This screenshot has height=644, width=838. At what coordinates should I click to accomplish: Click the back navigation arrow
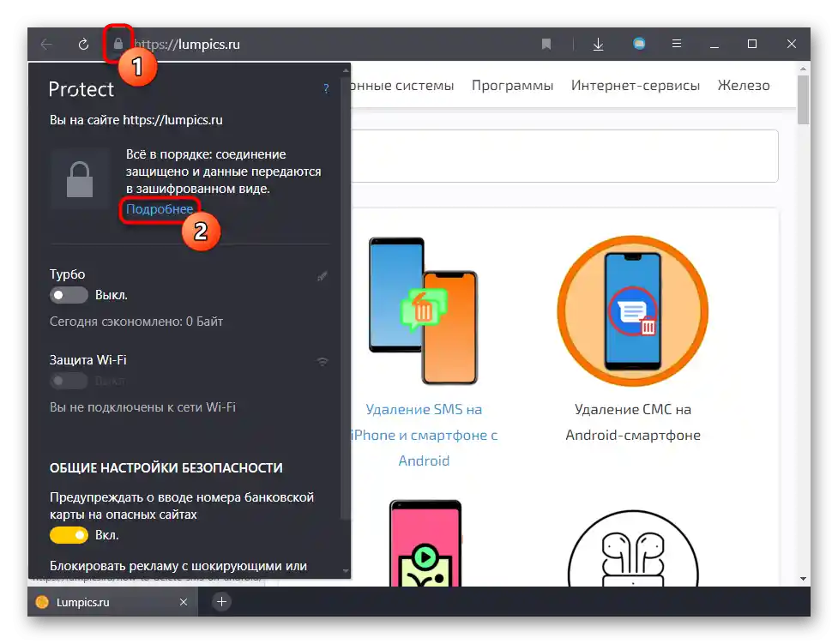pyautogui.click(x=47, y=44)
